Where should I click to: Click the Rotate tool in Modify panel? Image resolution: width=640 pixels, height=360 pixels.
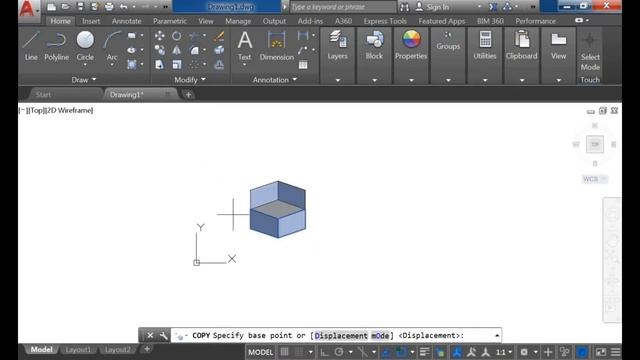(x=176, y=36)
